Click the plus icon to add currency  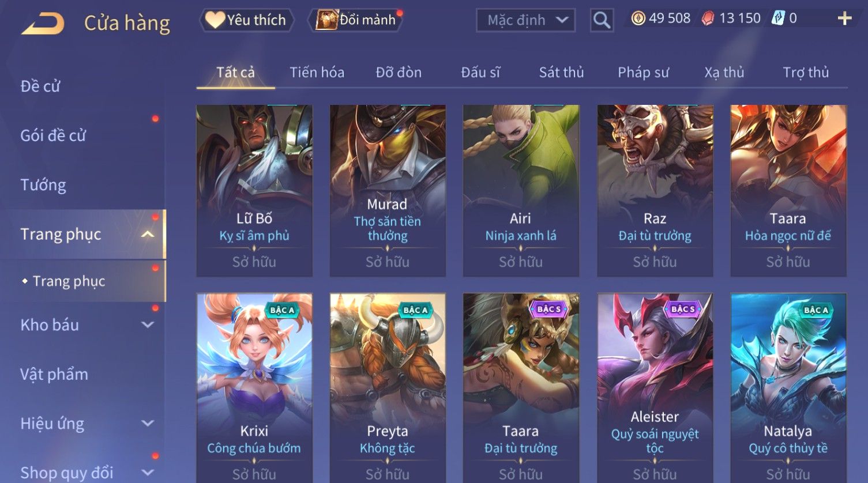pyautogui.click(x=844, y=19)
